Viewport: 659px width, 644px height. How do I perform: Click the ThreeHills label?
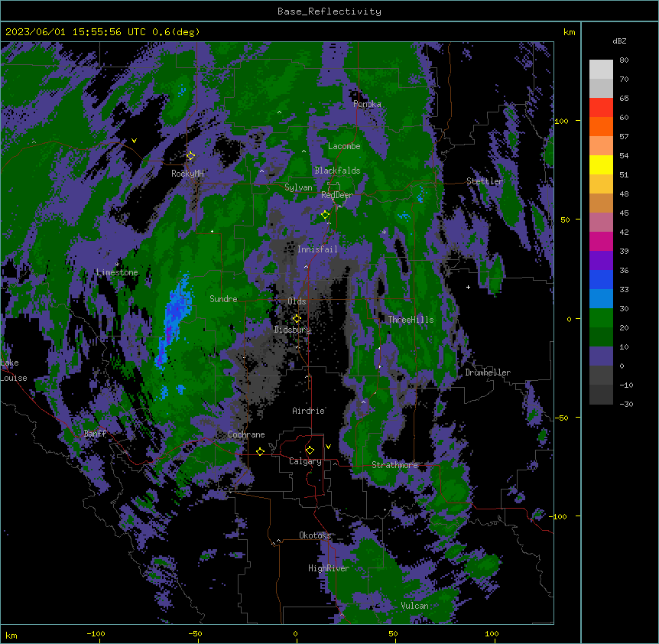(x=411, y=320)
